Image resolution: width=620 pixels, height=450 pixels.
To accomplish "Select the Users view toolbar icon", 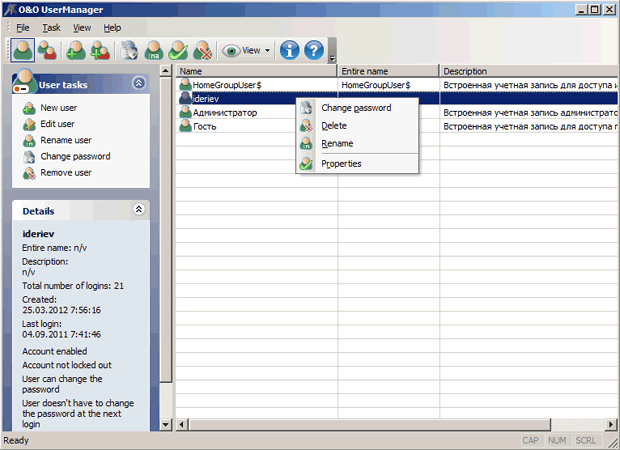I will (x=23, y=50).
